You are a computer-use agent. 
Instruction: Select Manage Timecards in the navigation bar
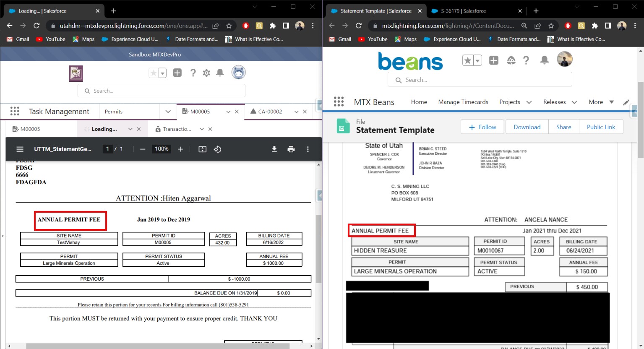(x=463, y=102)
